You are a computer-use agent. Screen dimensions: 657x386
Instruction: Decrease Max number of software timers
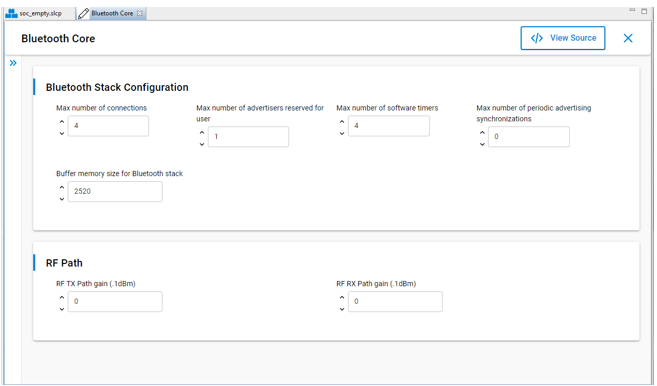[341, 133]
